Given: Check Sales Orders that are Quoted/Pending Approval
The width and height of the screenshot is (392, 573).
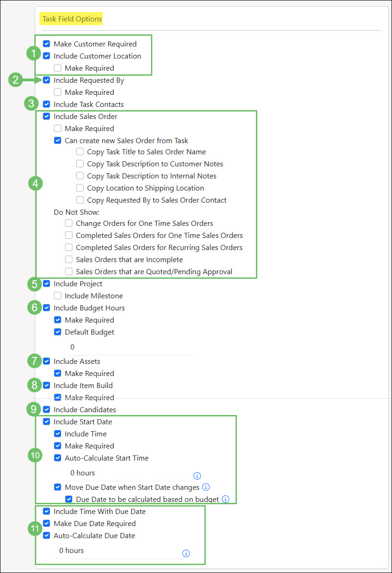Looking at the screenshot, I should click(x=69, y=271).
